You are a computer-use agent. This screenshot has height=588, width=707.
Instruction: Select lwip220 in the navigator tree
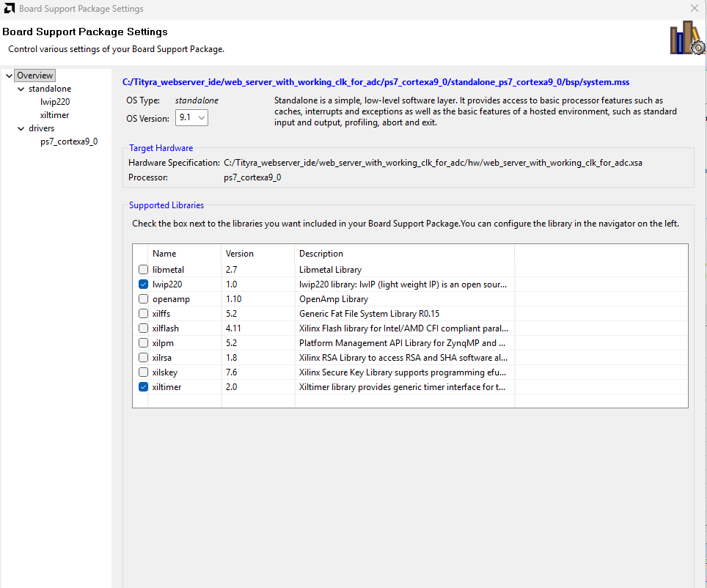click(x=55, y=102)
